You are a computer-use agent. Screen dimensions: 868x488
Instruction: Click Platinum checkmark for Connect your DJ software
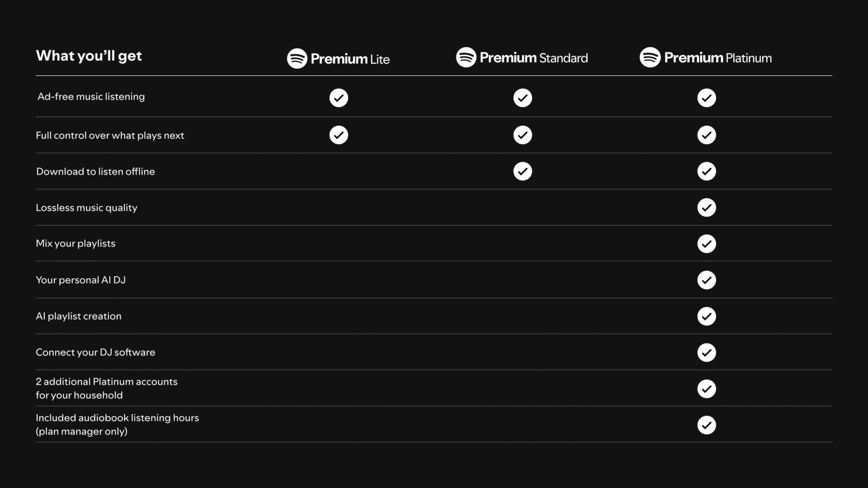(x=706, y=352)
